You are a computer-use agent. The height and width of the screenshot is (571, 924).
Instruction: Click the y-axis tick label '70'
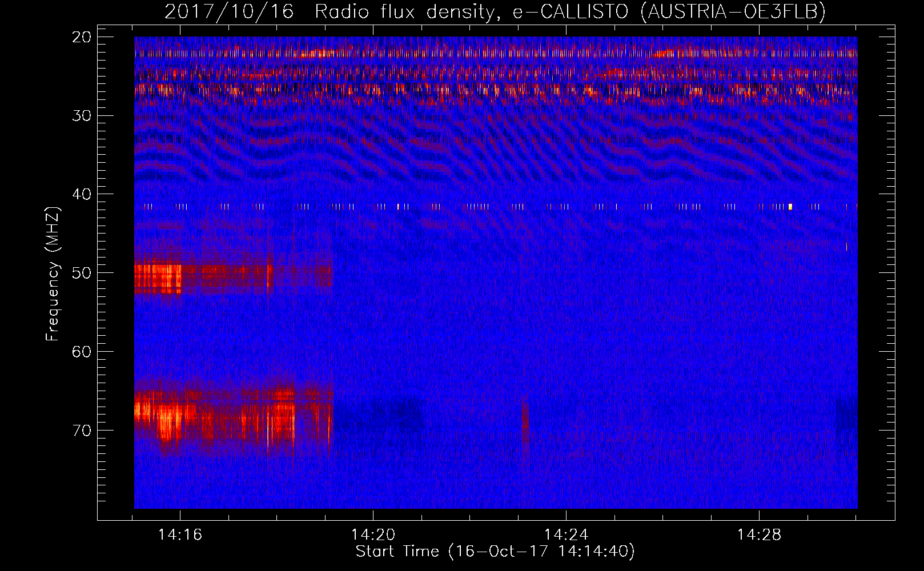tap(82, 430)
